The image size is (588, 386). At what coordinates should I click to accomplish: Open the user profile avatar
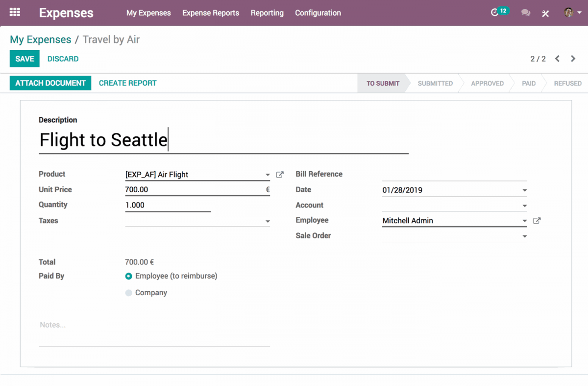567,13
